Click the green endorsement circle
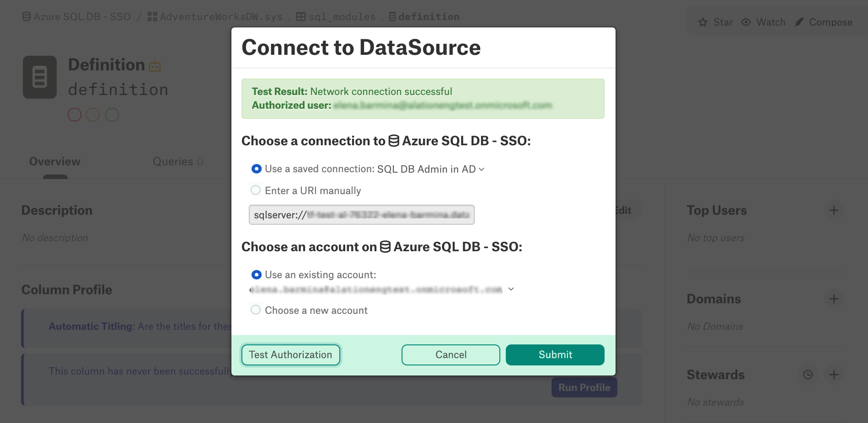Image resolution: width=868 pixels, height=423 pixels. click(112, 115)
